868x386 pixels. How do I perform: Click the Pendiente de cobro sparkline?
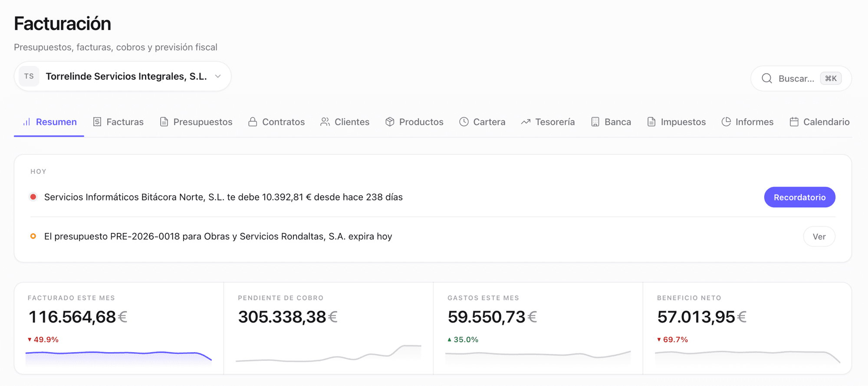pos(329,354)
